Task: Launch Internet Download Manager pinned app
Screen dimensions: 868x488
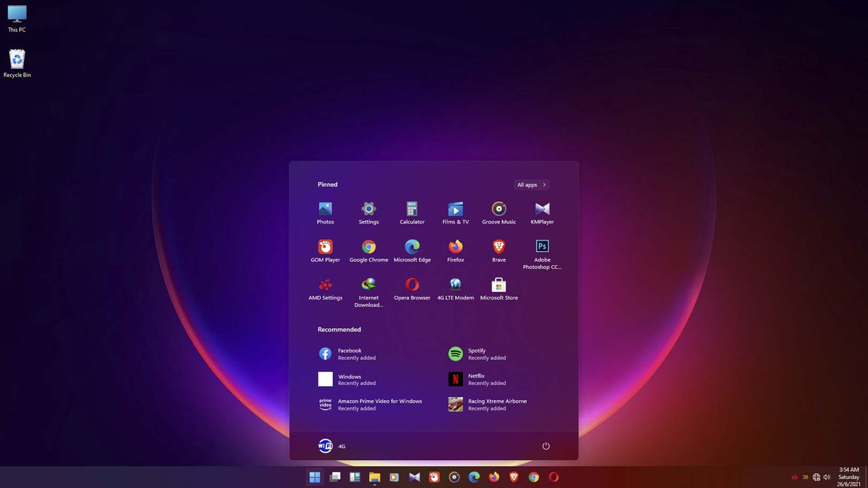Action: pyautogui.click(x=369, y=292)
